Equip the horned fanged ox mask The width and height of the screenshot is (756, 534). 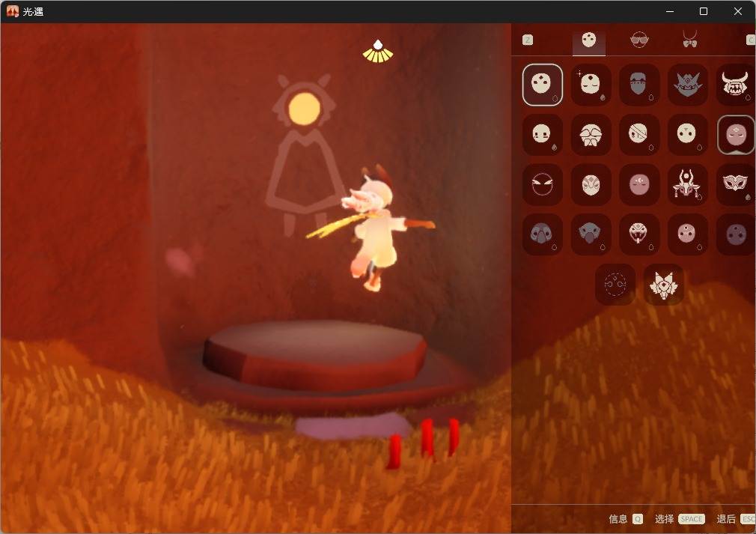[x=736, y=85]
